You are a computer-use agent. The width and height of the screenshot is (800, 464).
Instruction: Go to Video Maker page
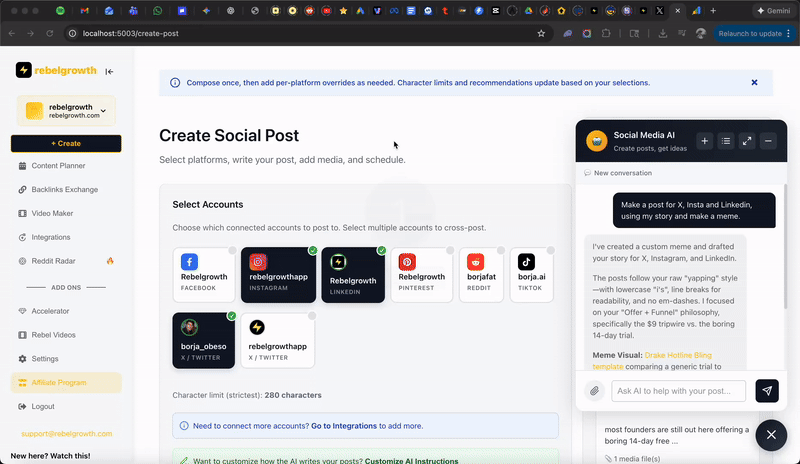52,213
